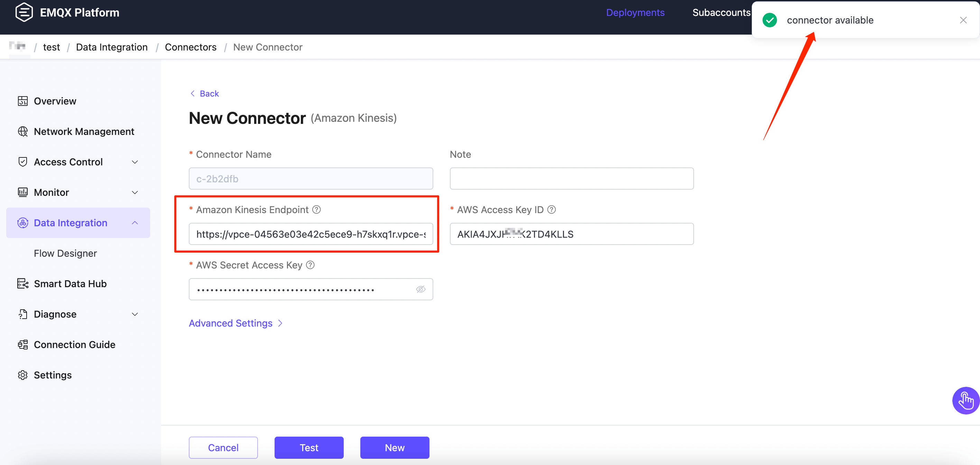
Task: Click the EMQX Platform logo icon
Action: [x=24, y=12]
